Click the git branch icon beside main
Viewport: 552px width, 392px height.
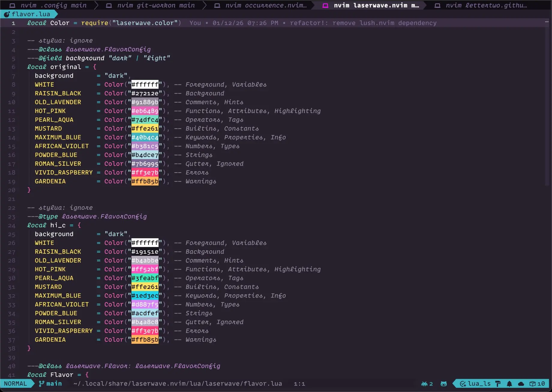[41, 384]
